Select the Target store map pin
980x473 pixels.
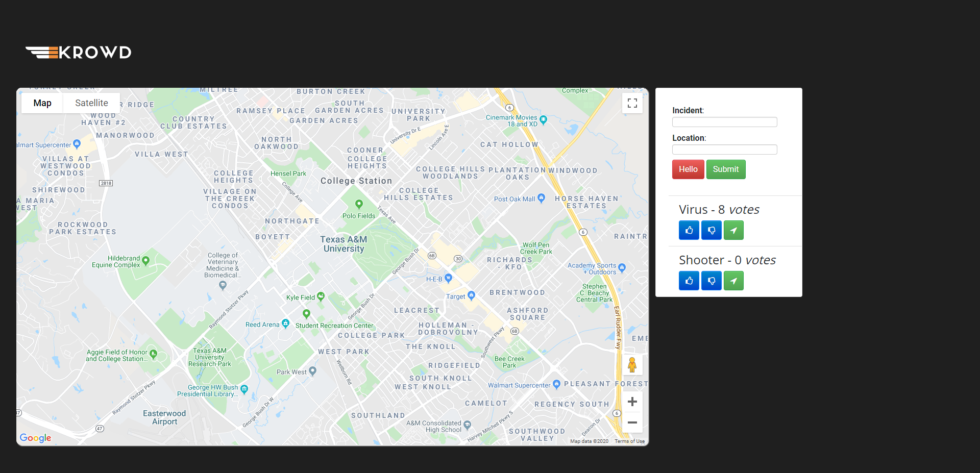[x=471, y=295]
